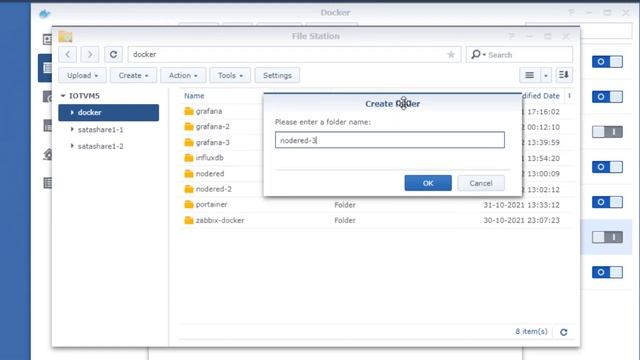Cancel the Create folder dialog
Image resolution: width=640 pixels, height=360 pixels.
tap(481, 183)
